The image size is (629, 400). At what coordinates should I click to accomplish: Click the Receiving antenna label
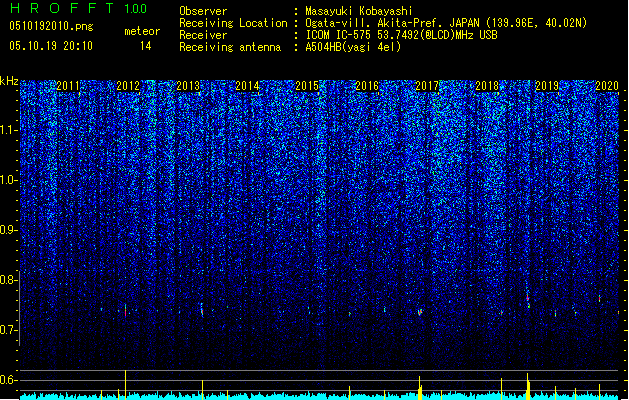click(230, 47)
